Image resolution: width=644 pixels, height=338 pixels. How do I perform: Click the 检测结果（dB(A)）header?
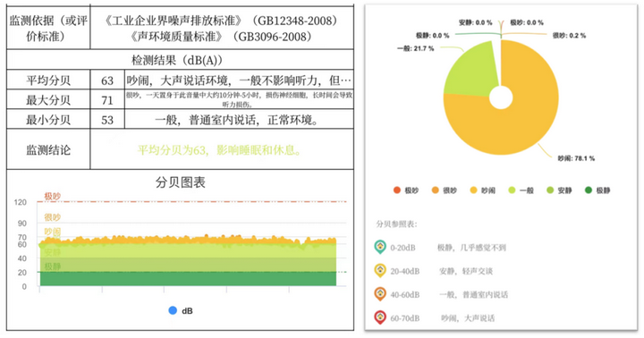coord(177,61)
